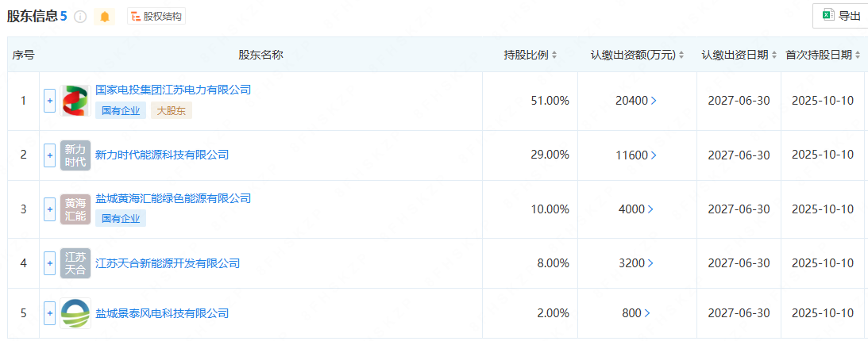The image size is (868, 341).
Task: Click the orange bell alert icon
Action: [105, 17]
